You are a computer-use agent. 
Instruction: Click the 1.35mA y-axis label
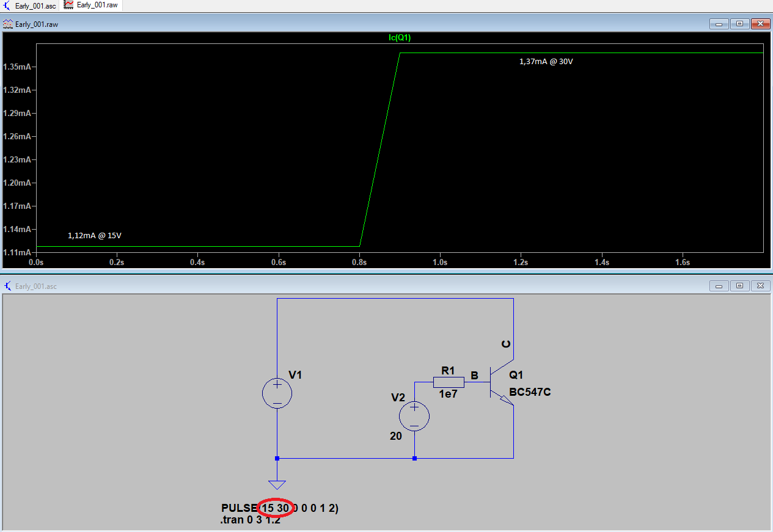(16, 67)
